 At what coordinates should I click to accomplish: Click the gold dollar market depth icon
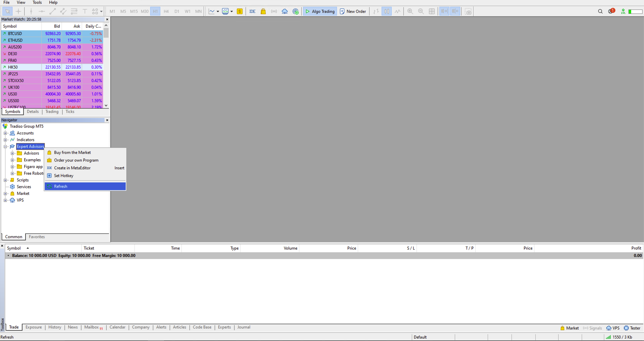(240, 11)
